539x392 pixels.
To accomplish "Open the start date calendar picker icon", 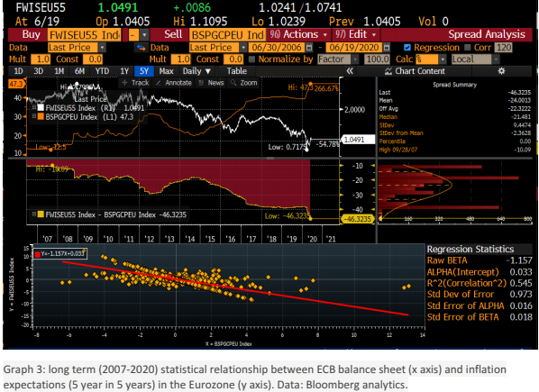I will [x=309, y=48].
